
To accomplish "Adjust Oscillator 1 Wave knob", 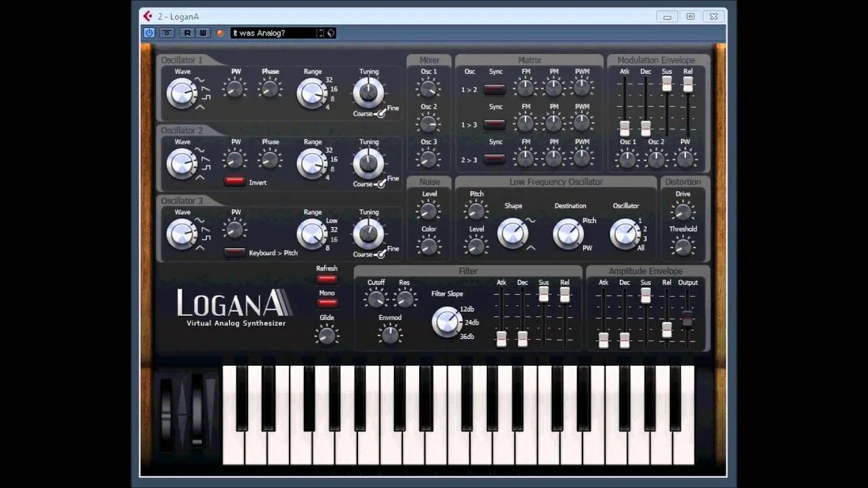I will [182, 94].
